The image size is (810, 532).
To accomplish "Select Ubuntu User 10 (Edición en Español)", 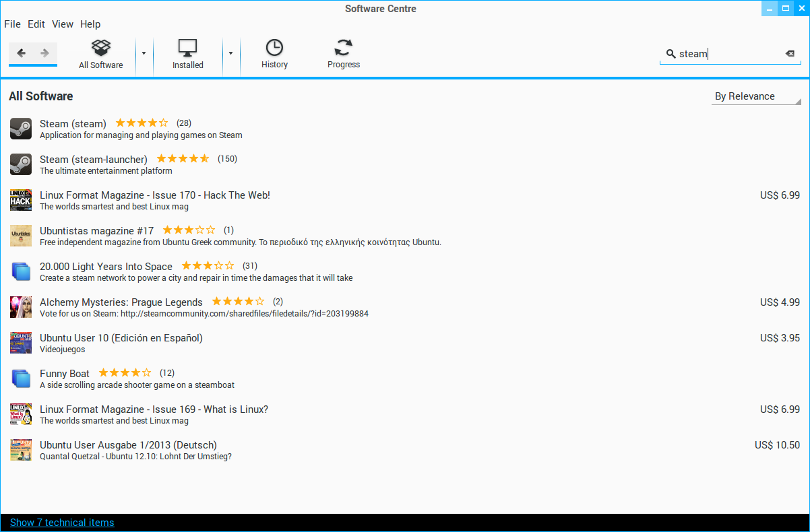I will click(121, 338).
